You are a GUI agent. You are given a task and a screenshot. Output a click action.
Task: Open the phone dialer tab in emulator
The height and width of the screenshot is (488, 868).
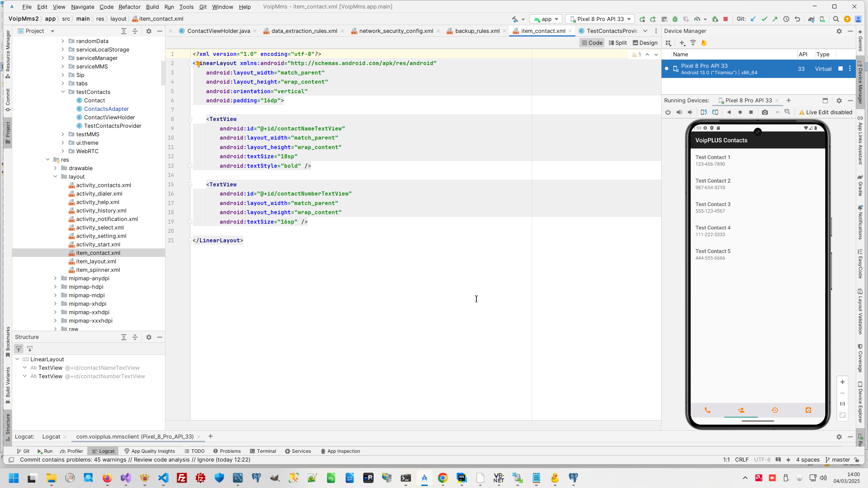tap(707, 410)
